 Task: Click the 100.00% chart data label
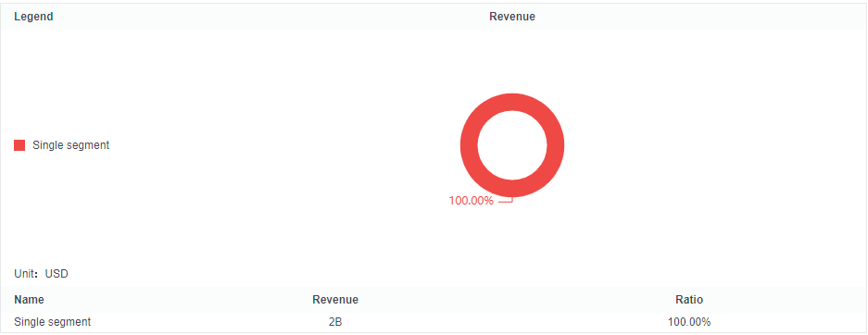[x=471, y=201]
